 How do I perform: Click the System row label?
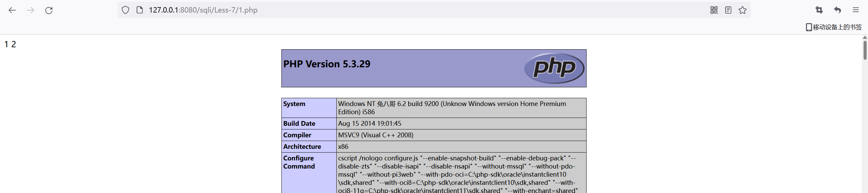[294, 104]
